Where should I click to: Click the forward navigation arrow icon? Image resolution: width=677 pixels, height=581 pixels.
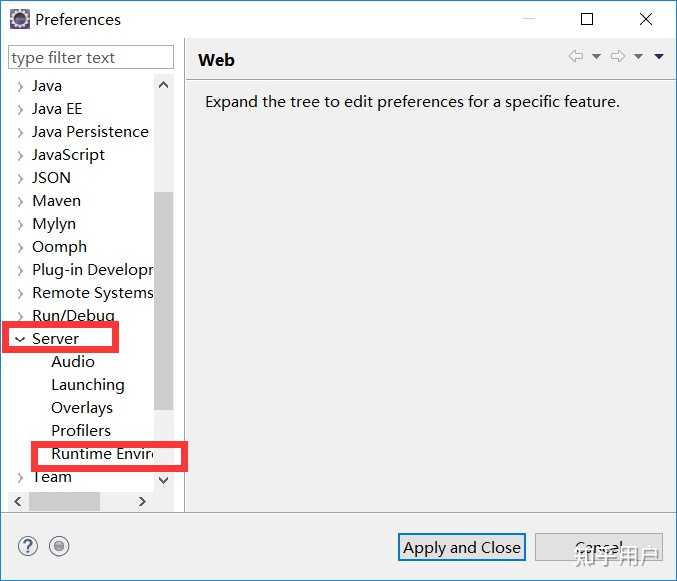coord(617,56)
